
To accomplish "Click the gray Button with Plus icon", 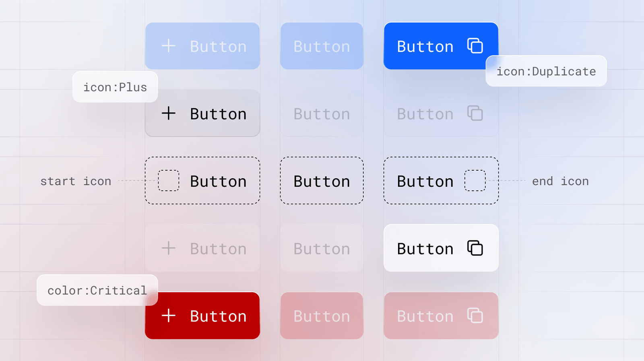I will 202,113.
